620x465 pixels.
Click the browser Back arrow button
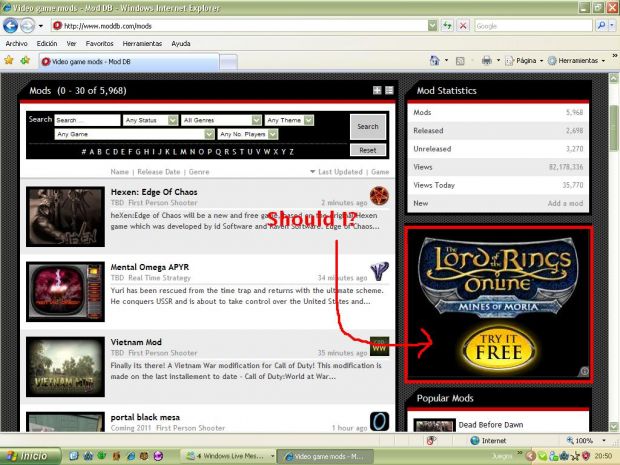click(x=10, y=26)
